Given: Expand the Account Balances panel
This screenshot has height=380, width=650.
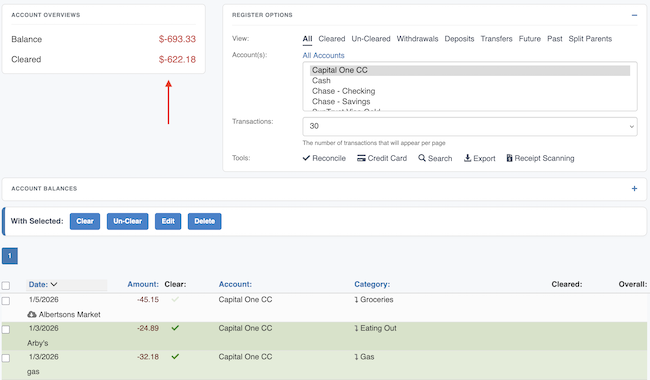Looking at the screenshot, I should point(634,189).
